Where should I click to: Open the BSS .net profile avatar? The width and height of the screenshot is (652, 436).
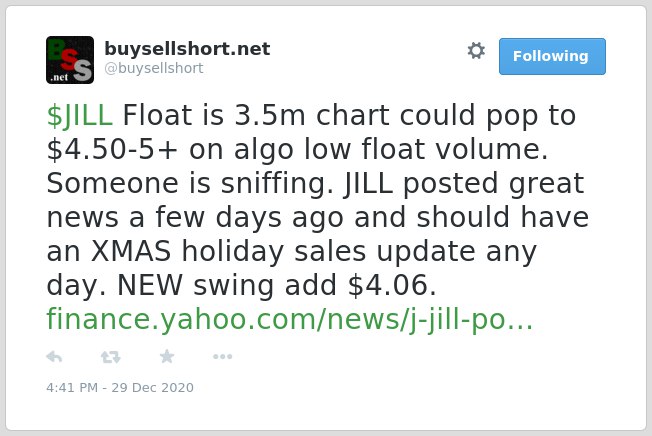point(70,60)
